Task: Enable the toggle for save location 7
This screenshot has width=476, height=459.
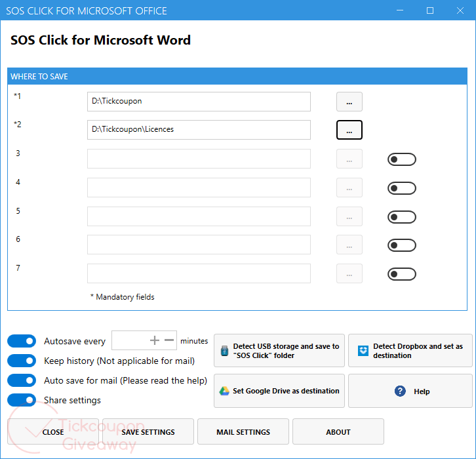Action: click(402, 274)
